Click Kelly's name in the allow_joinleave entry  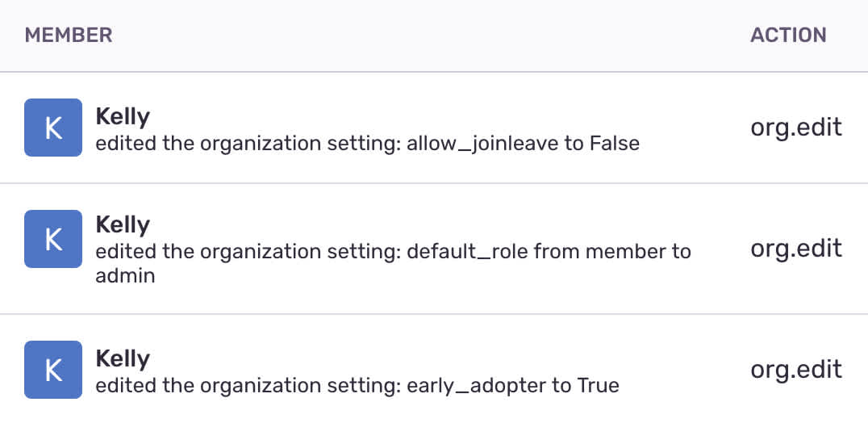[x=123, y=117]
